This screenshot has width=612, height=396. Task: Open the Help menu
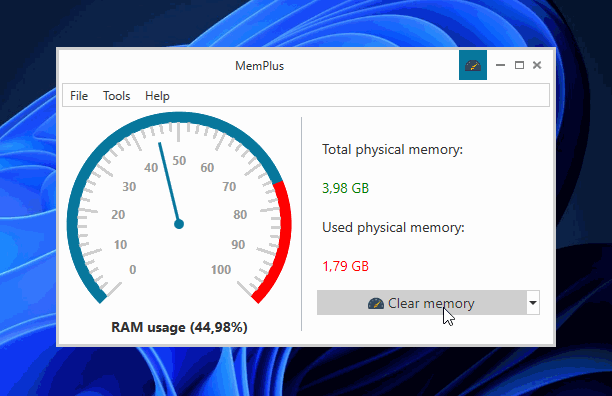point(157,96)
